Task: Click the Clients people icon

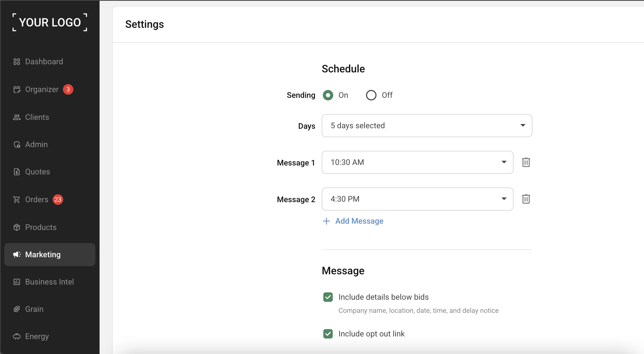Action: (17, 117)
